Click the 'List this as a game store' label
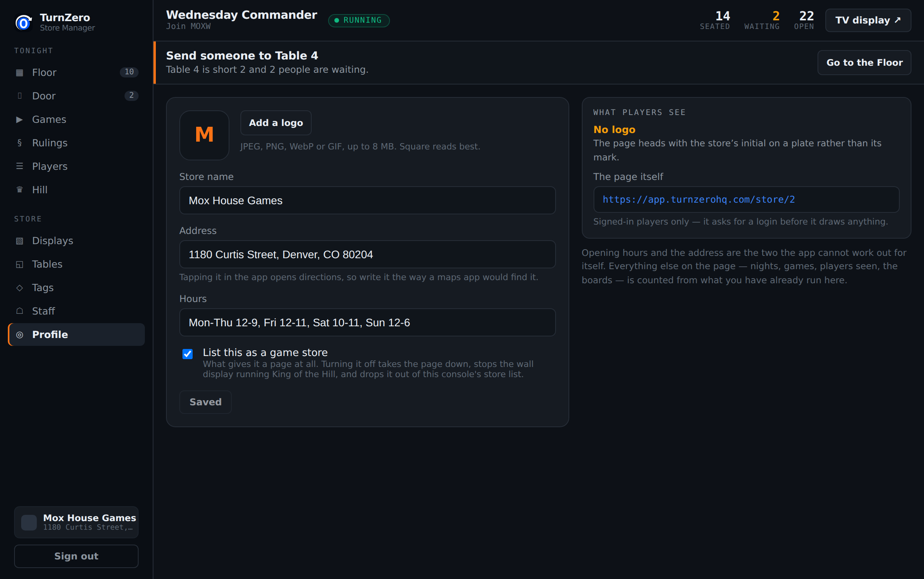 265,352
